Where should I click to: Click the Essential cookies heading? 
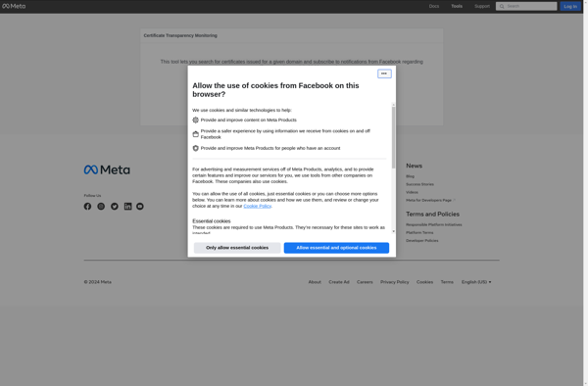click(x=212, y=221)
